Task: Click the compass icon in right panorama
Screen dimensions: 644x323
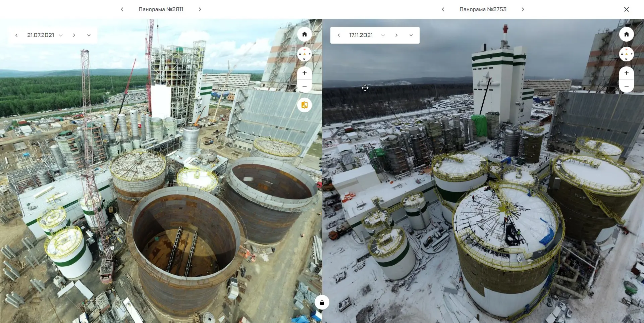Action: pos(626,54)
